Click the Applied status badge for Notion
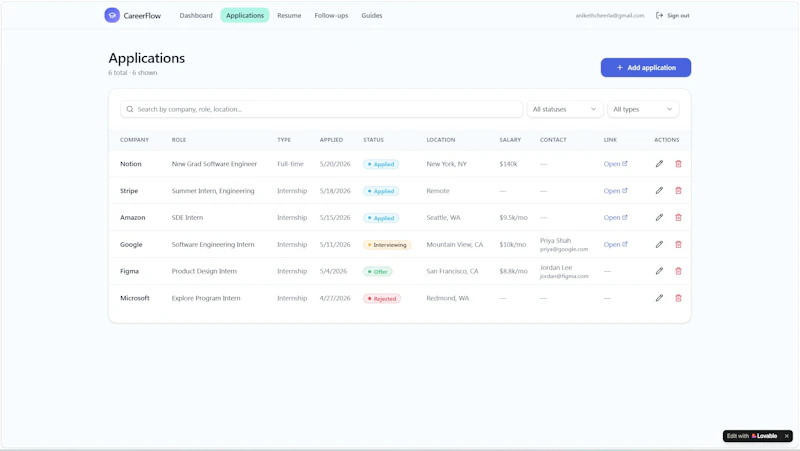 [381, 164]
